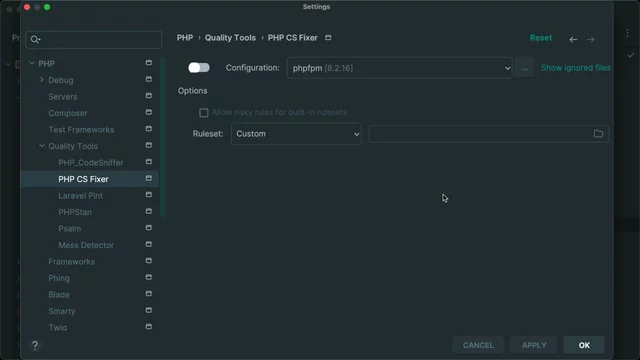Select Psalm settings page
This screenshot has height=360, width=640.
[69, 229]
